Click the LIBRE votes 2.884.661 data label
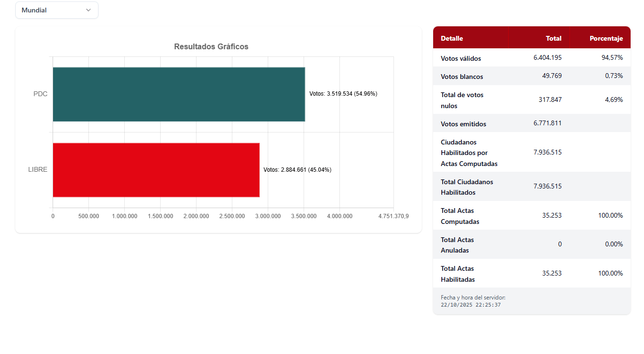The width and height of the screenshot is (644, 354). 297,170
